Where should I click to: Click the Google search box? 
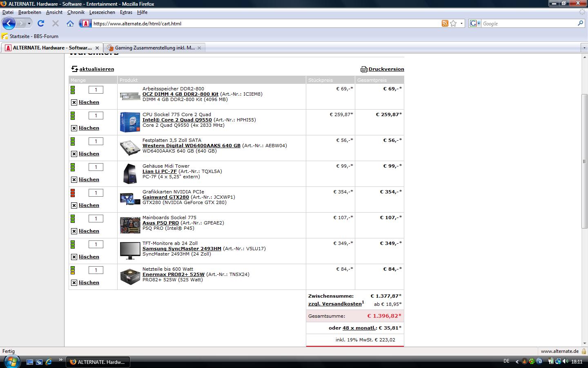tap(529, 23)
